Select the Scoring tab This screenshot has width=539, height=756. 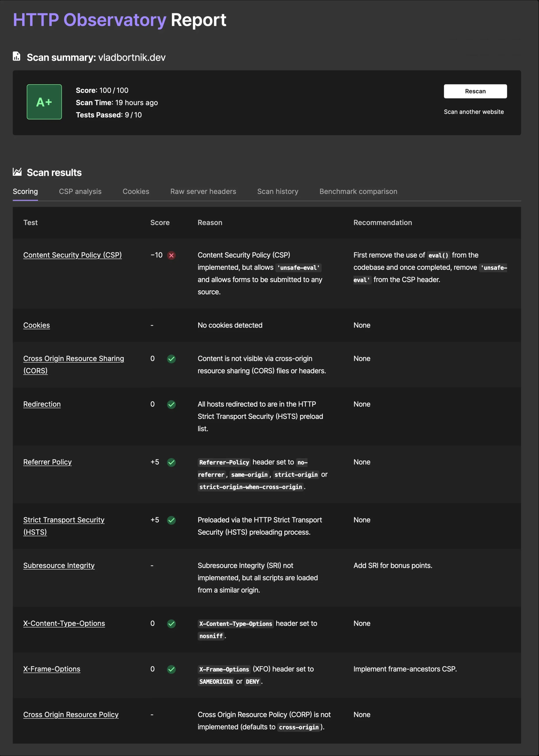click(x=25, y=191)
